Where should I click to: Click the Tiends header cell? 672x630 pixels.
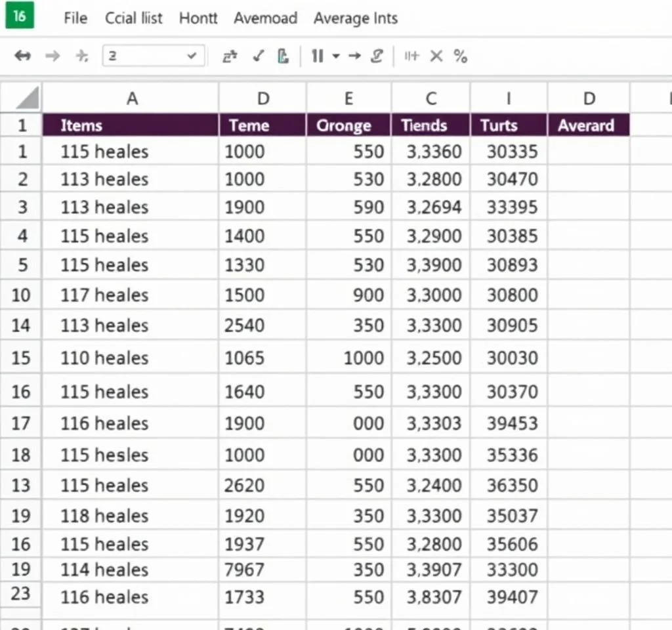tap(430, 125)
